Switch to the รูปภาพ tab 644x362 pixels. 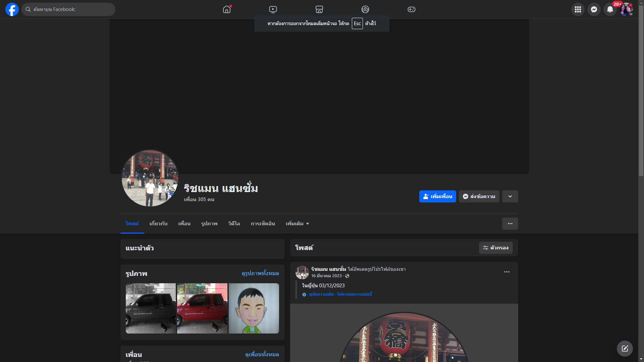click(x=209, y=224)
